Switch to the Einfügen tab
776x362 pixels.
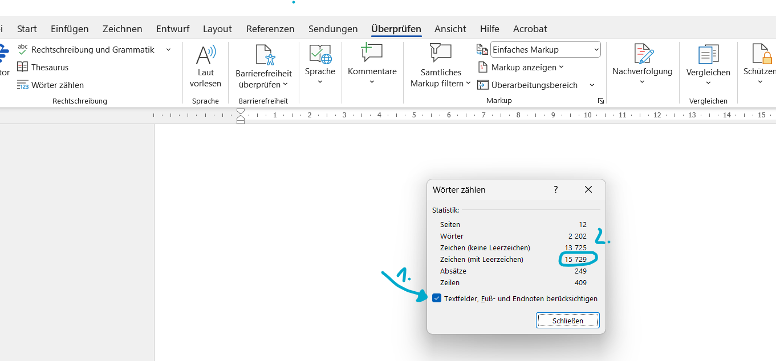(x=69, y=29)
